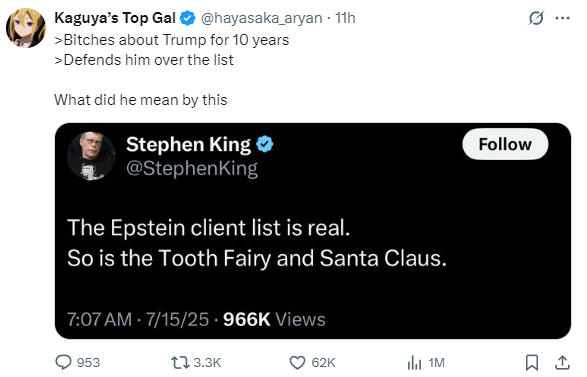
Task: Bookmark this tweet
Action: click(x=532, y=362)
